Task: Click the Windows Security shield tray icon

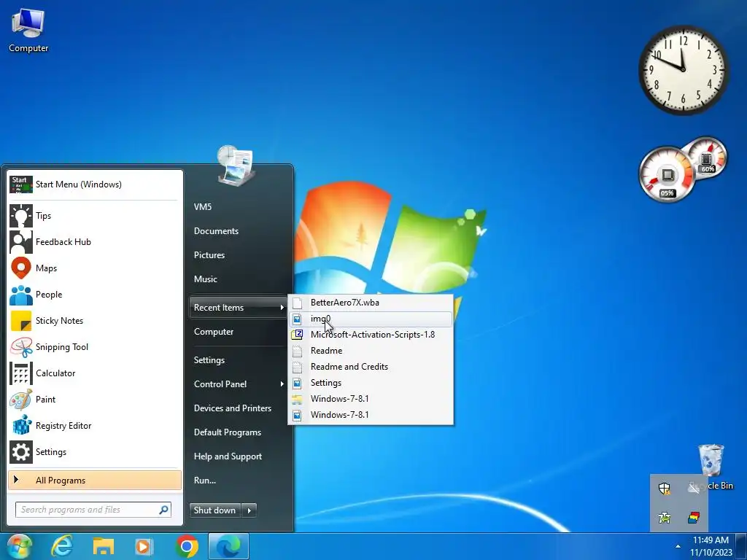Action: point(664,488)
